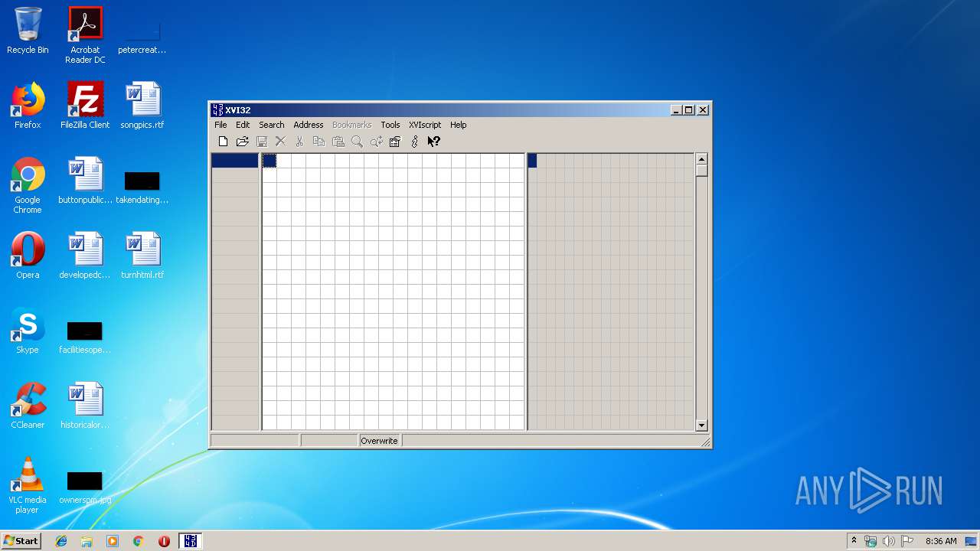This screenshot has height=551, width=980.
Task: Click the Info 'i' toolbar icon
Action: tap(414, 142)
